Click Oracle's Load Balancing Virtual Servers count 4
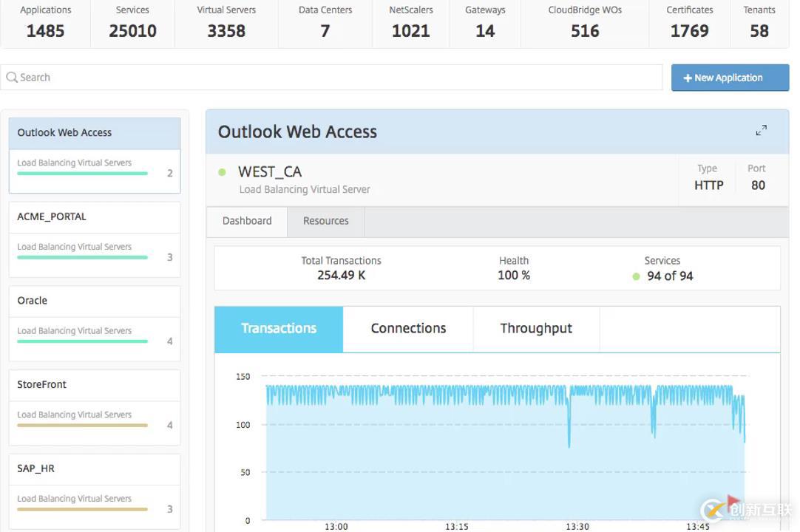The width and height of the screenshot is (800, 532). pyautogui.click(x=170, y=341)
